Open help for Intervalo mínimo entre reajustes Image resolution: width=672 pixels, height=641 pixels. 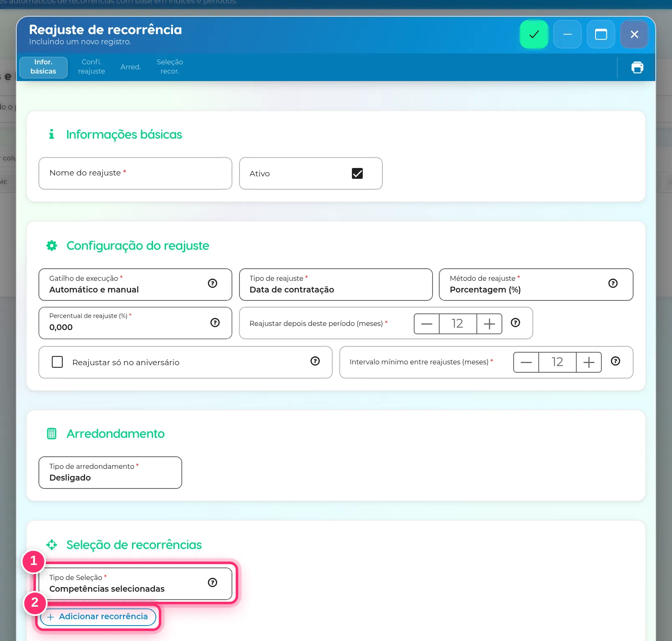click(x=615, y=361)
